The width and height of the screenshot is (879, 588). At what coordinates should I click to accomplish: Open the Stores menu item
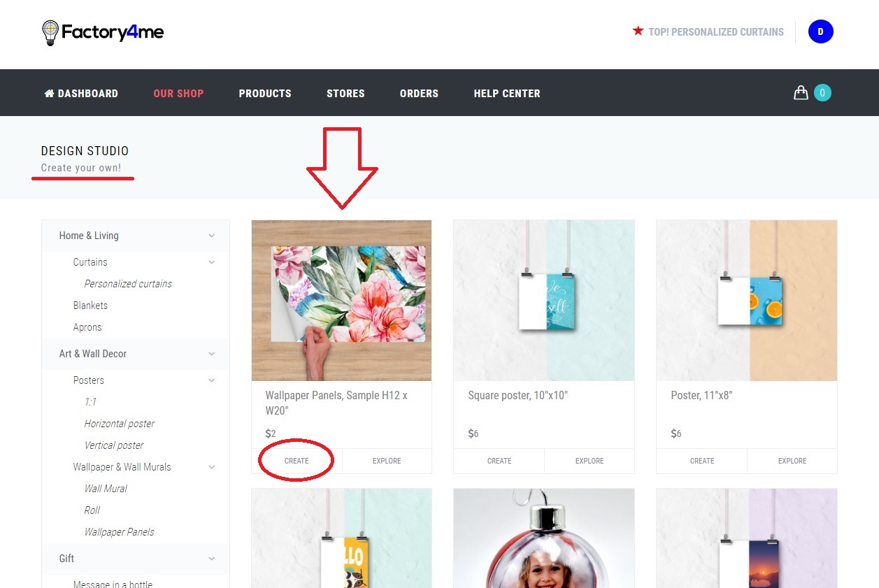click(345, 93)
